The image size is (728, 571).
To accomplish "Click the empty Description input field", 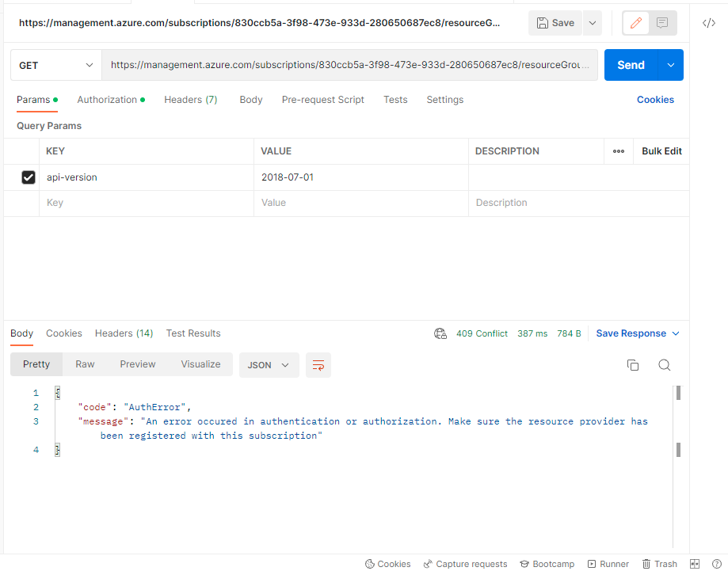I will (x=578, y=203).
